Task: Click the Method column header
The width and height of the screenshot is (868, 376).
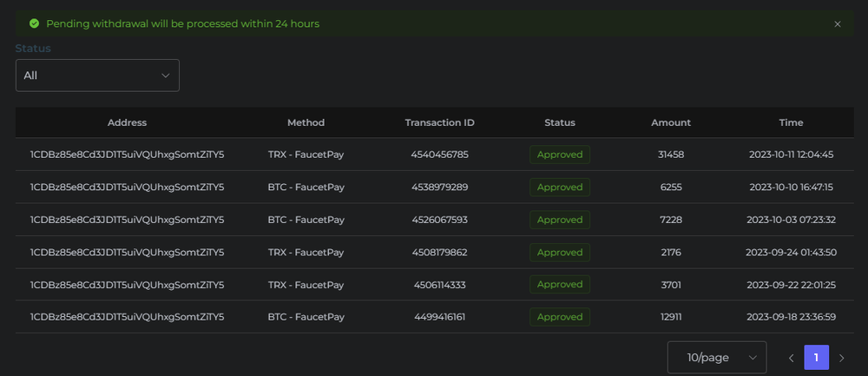Action: coord(306,122)
